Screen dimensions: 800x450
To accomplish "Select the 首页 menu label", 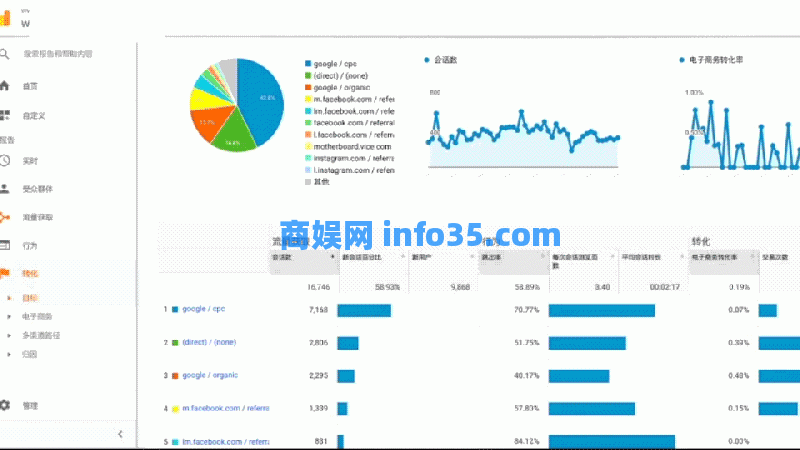I will tap(30, 86).
